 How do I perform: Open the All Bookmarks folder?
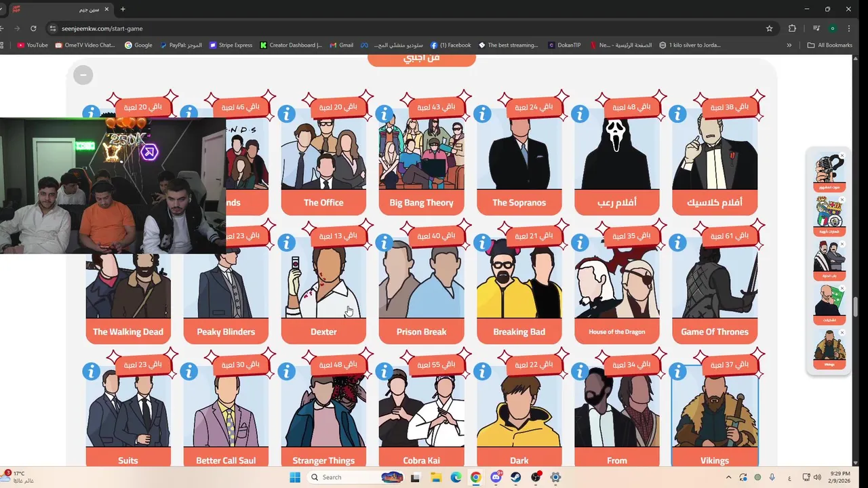[x=829, y=45]
